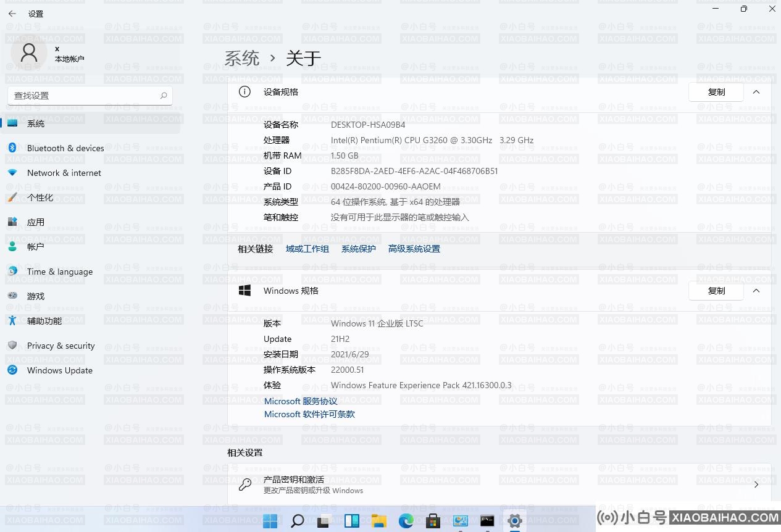Click the back arrow in Settings
The image size is (781, 532).
(x=12, y=14)
